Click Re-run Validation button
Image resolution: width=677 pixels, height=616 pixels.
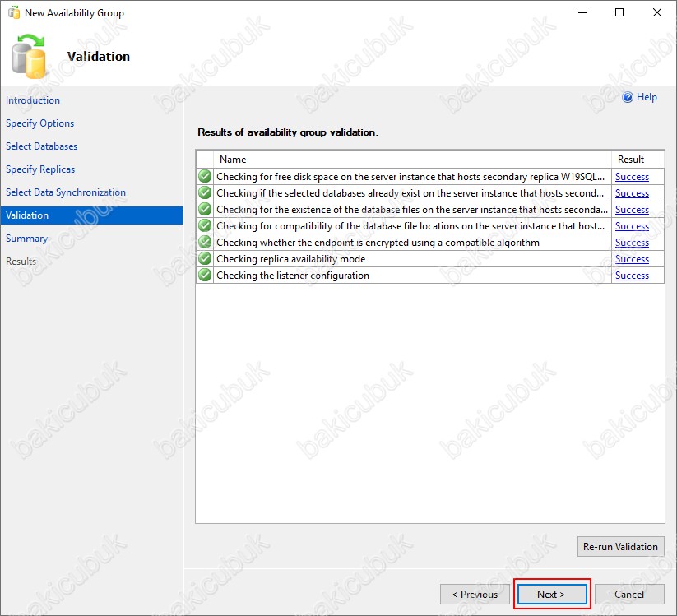(620, 546)
